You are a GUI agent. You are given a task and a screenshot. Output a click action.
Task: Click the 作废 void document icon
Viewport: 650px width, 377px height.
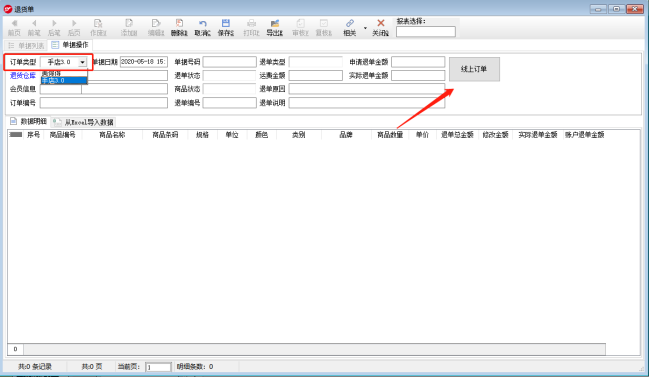[x=98, y=27]
